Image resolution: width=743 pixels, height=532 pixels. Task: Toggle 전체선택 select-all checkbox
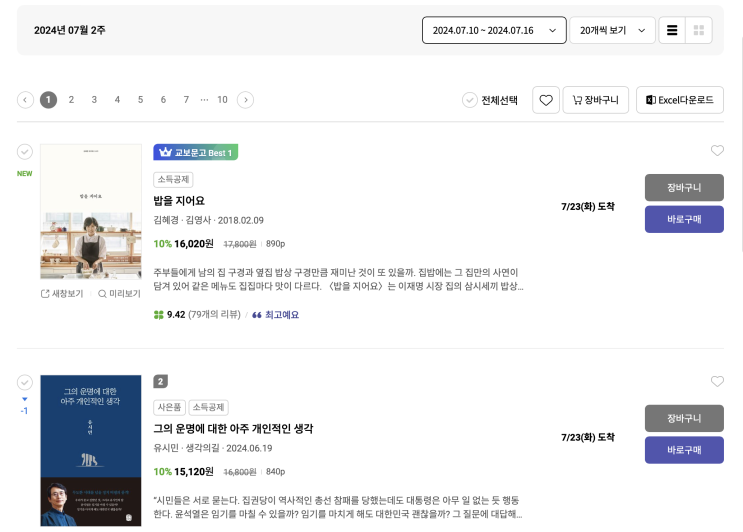point(470,100)
